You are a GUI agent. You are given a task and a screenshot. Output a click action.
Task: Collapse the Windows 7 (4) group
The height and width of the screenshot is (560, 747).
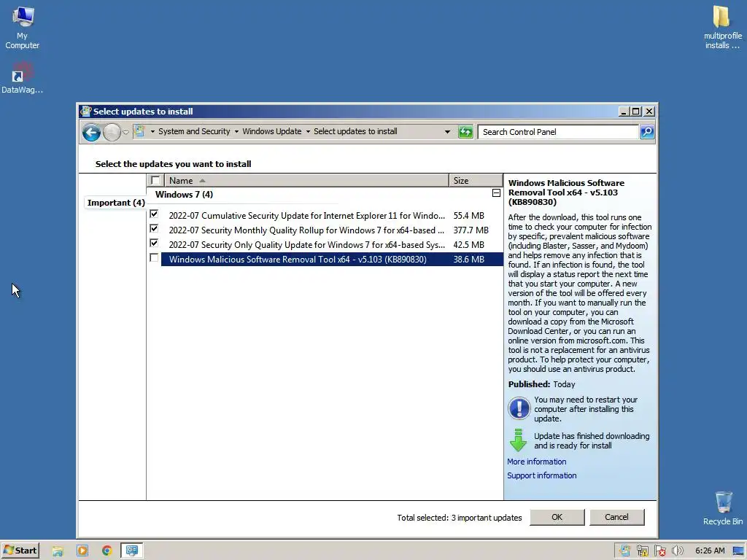496,192
